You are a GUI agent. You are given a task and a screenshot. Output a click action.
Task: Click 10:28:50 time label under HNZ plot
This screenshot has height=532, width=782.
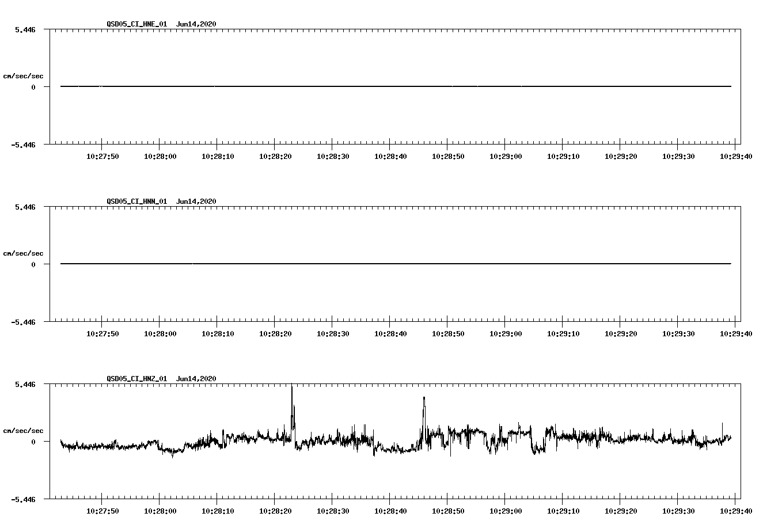[x=448, y=511]
